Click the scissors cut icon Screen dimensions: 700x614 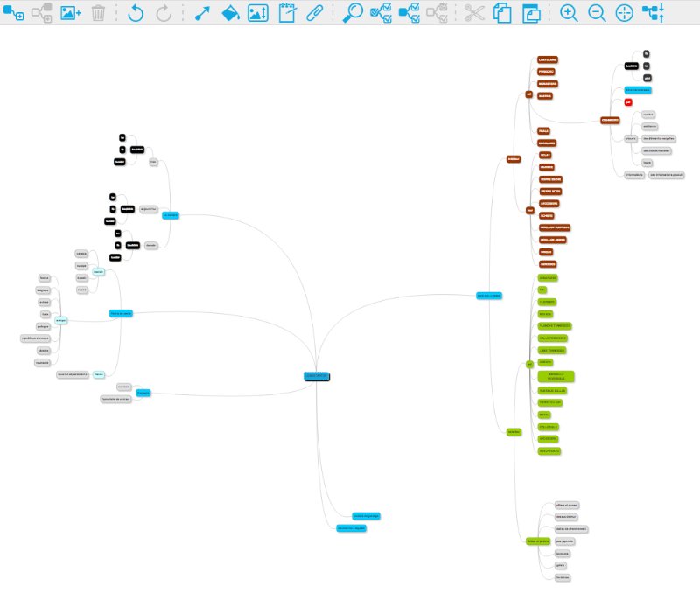(x=474, y=13)
